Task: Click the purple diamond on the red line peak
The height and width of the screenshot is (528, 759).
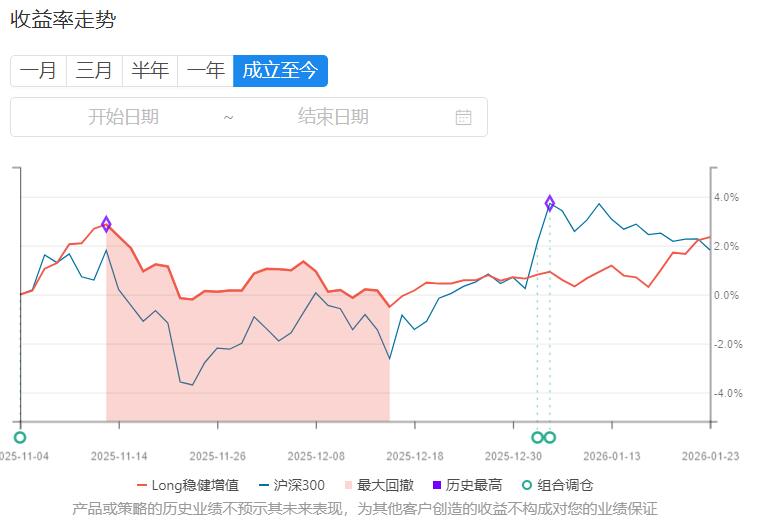Action: (106, 224)
